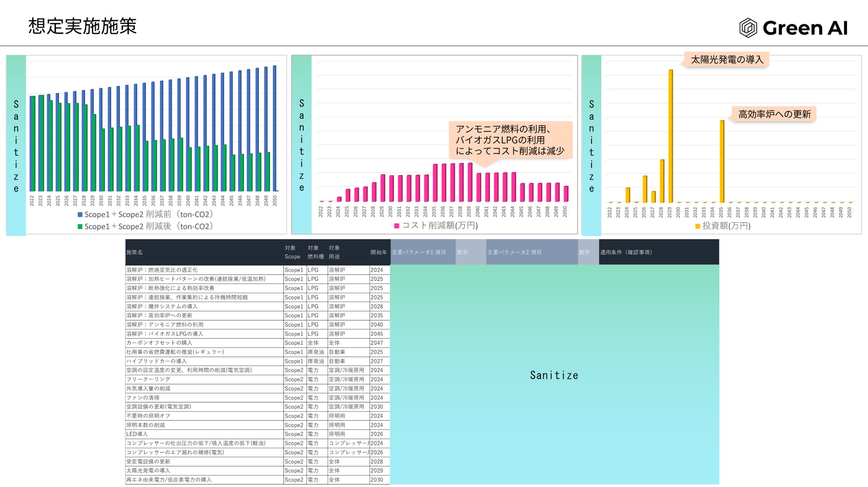Select the カーボンオフセットの購入 row
Screen dimensions: 868x487
click(x=159, y=343)
